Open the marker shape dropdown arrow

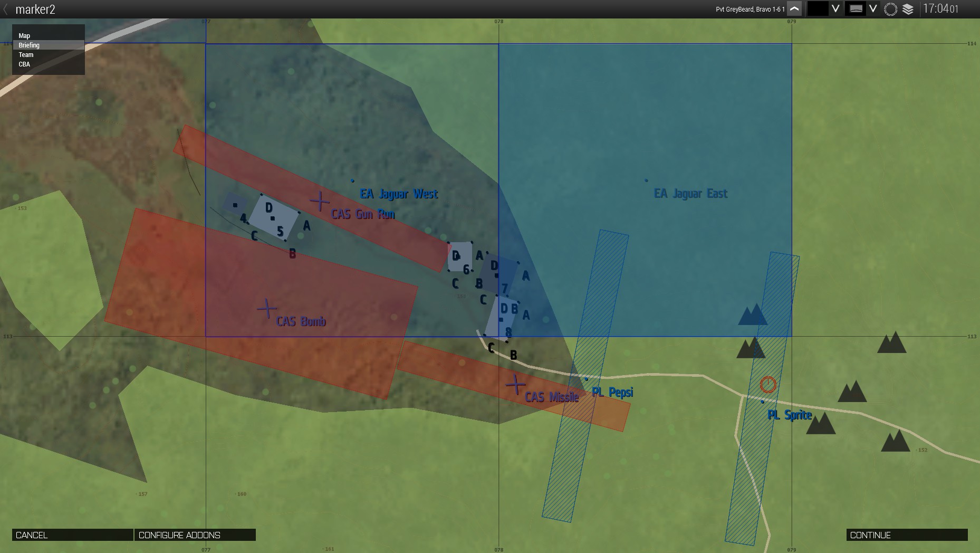tap(873, 8)
